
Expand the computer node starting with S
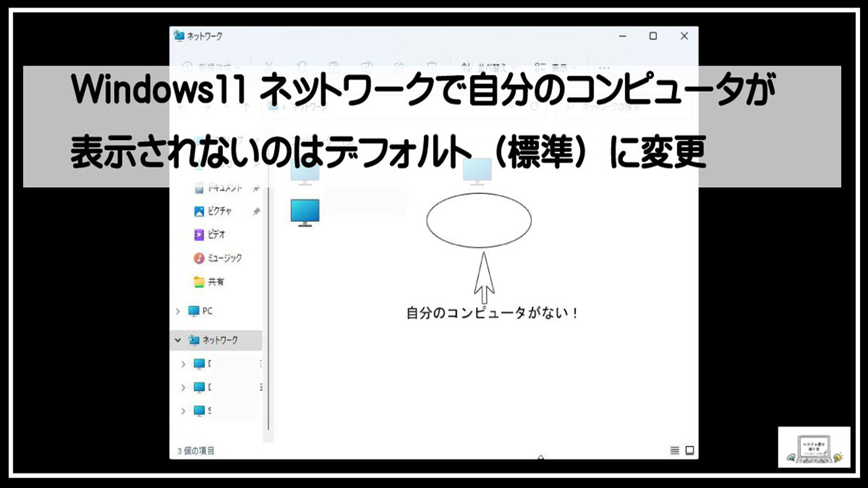coord(183,411)
